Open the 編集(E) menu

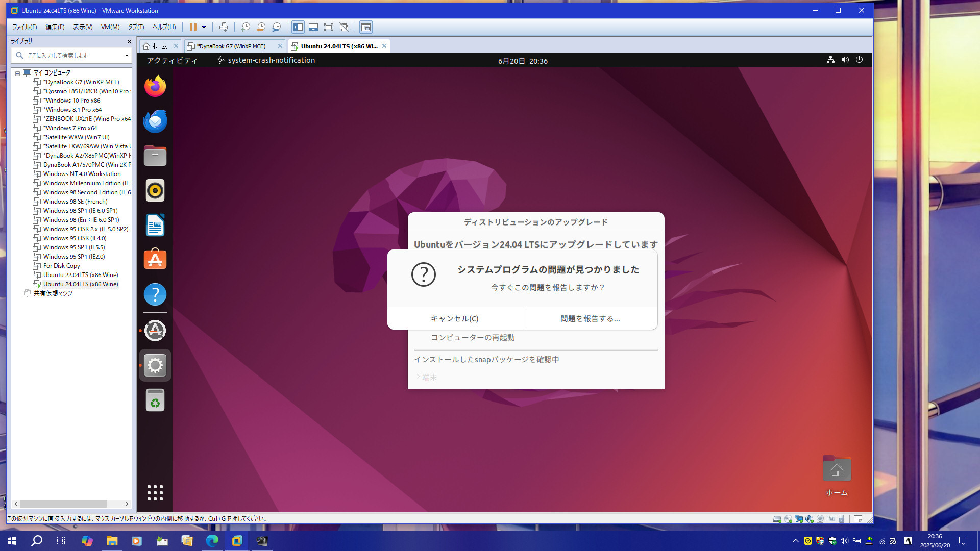click(55, 27)
